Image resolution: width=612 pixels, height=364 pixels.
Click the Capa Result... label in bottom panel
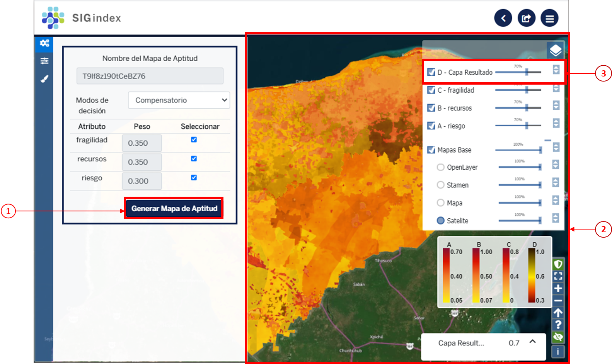pos(461,343)
